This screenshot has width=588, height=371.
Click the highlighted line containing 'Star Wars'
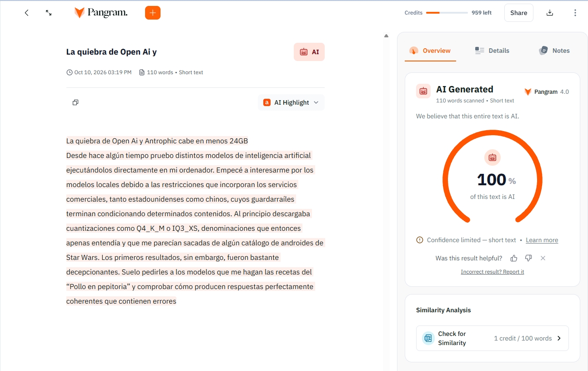coord(173,257)
